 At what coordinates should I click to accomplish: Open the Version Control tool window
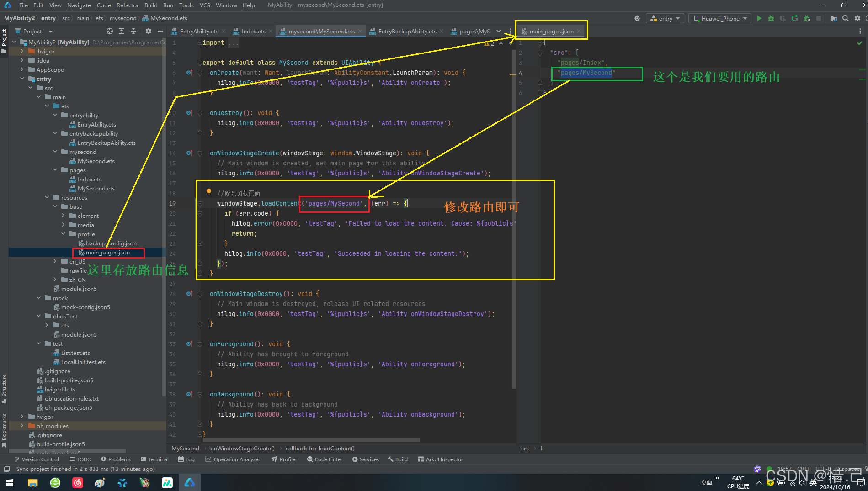pos(37,459)
